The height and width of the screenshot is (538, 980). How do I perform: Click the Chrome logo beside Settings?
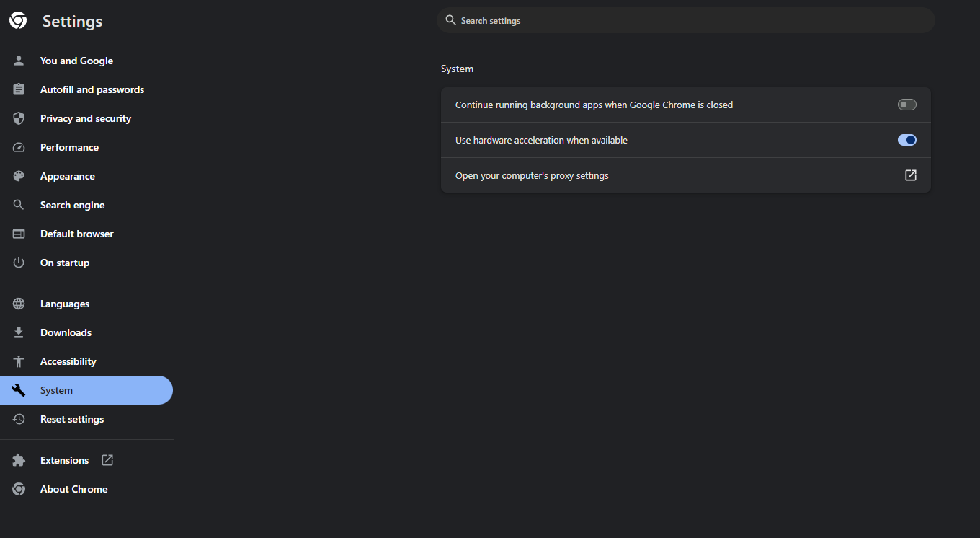pyautogui.click(x=18, y=21)
